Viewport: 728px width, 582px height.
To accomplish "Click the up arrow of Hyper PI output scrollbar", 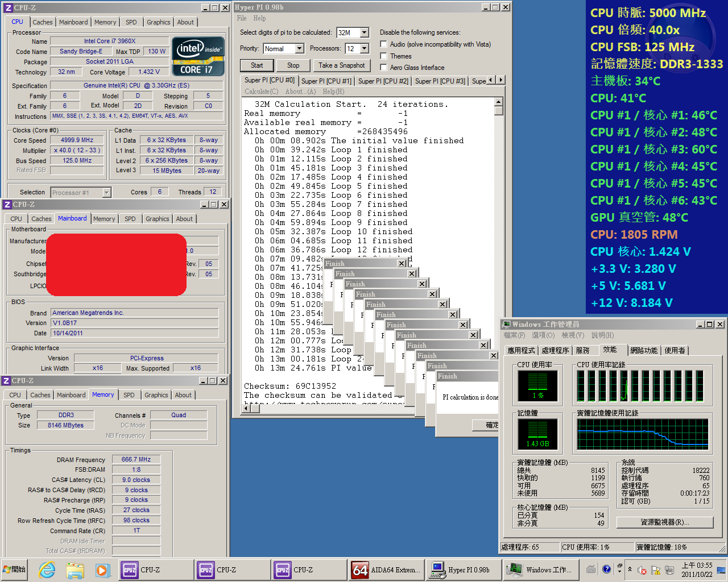I will pos(499,103).
